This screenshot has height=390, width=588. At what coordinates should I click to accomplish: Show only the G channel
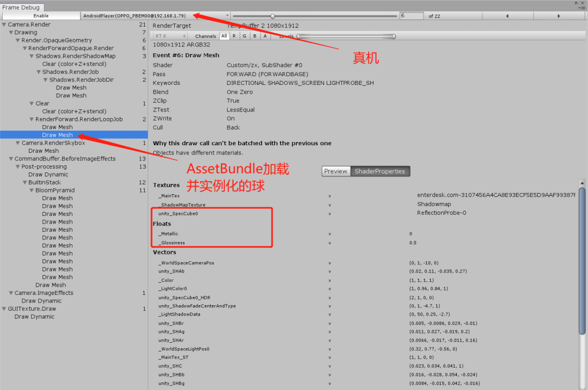coord(244,36)
